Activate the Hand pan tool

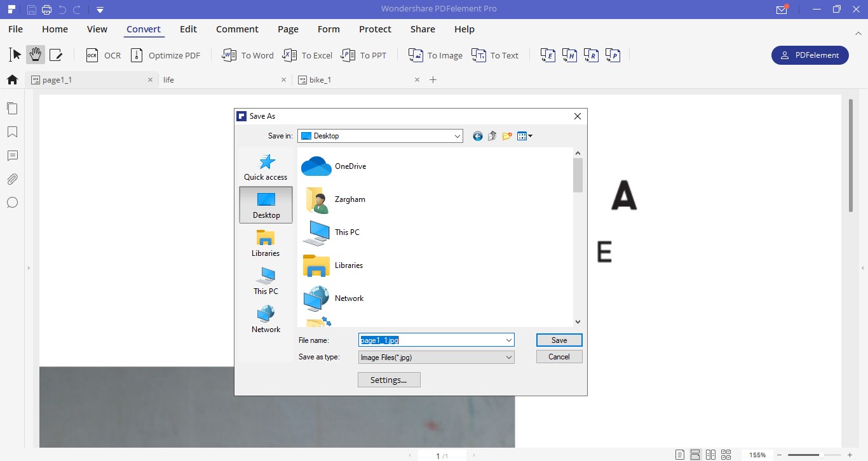pos(35,55)
